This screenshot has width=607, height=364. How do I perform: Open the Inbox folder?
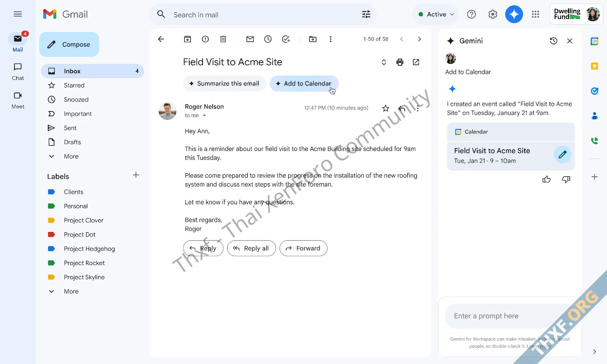point(93,71)
